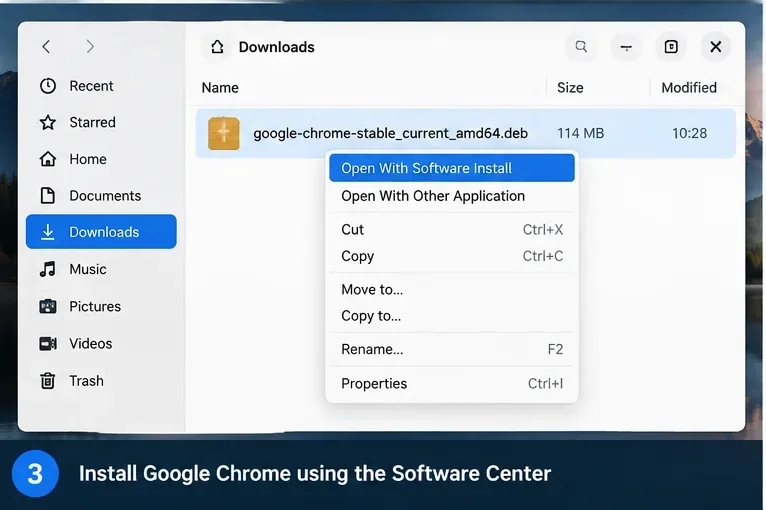The image size is (766, 510).
Task: Click the music note icon beside Music
Action: coord(48,269)
